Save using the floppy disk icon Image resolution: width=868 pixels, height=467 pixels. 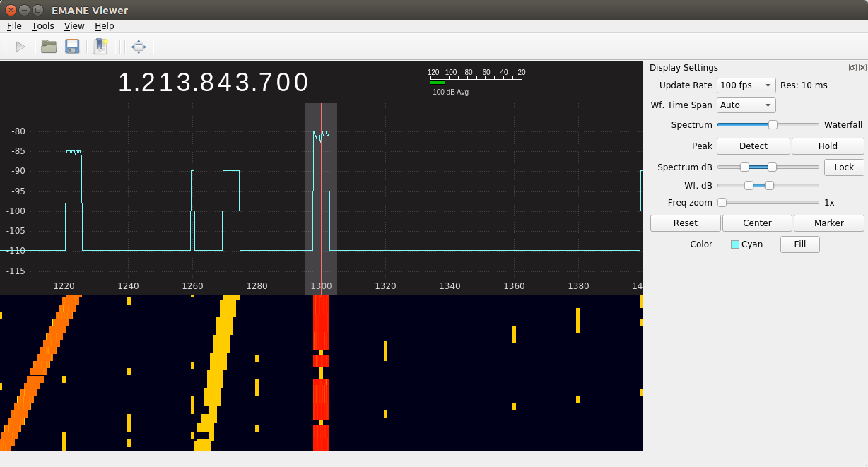72,47
